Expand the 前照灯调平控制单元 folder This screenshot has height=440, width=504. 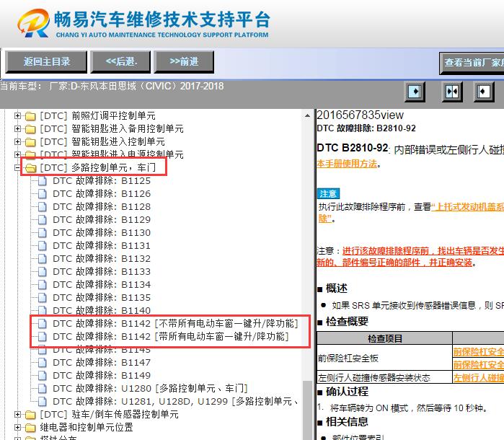point(18,115)
